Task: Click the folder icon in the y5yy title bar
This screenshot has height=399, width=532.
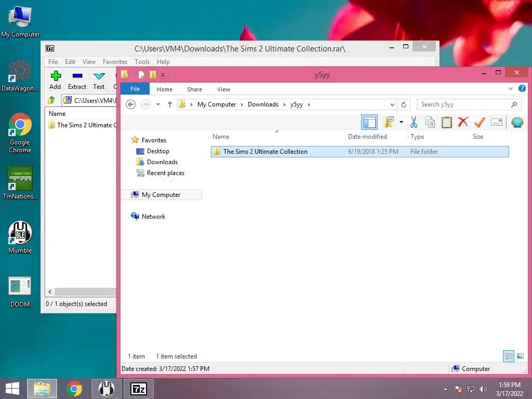Action: 125,74
